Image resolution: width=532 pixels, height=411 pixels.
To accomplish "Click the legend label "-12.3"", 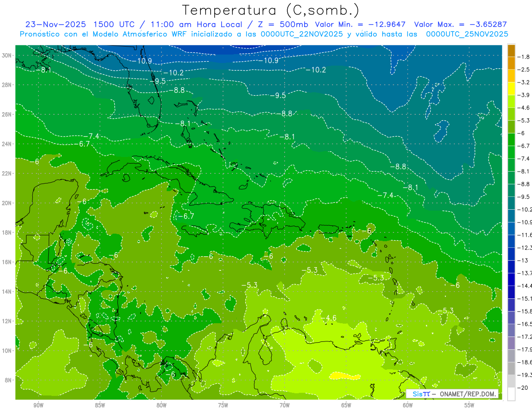I will tap(525, 247).
